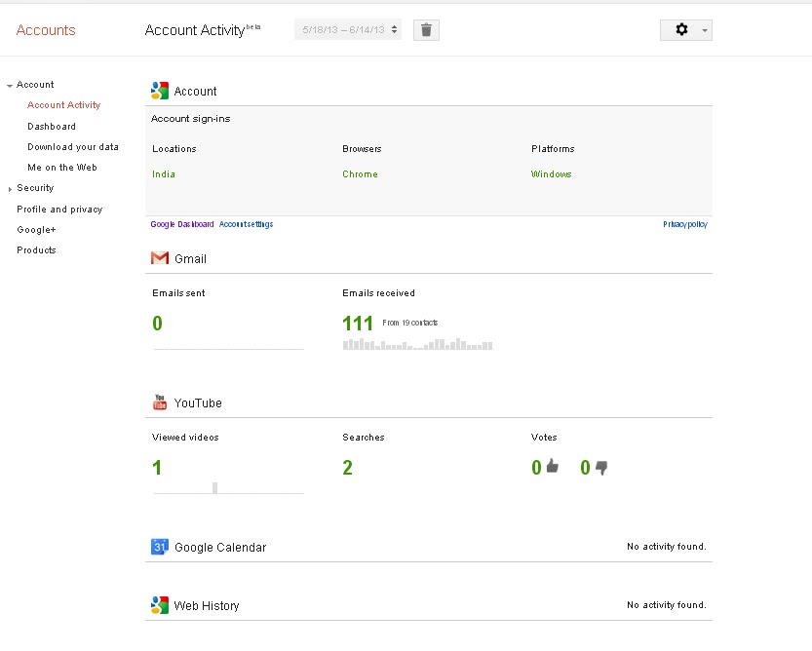
Task: Open the date range dropdown
Action: [x=348, y=29]
